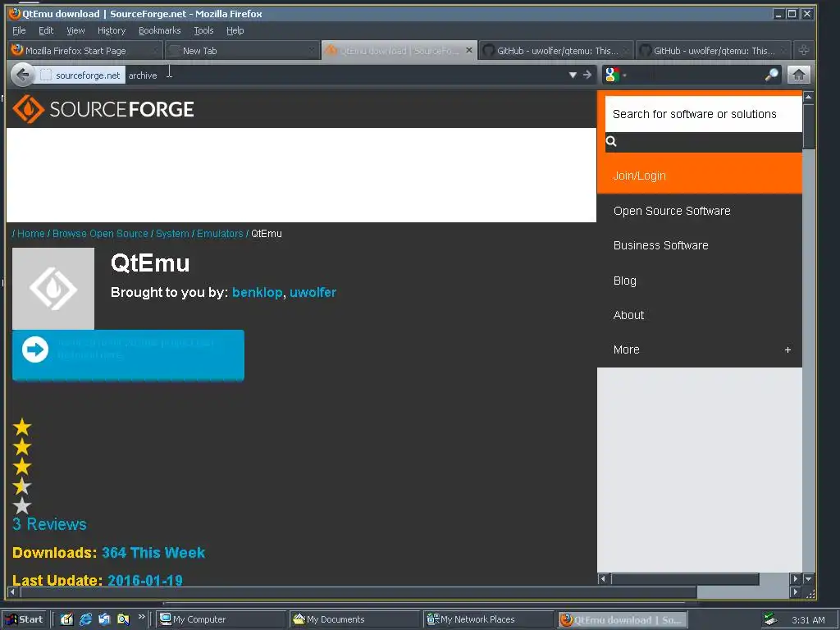Click the second gold rating star
The image size is (840, 630).
click(22, 447)
